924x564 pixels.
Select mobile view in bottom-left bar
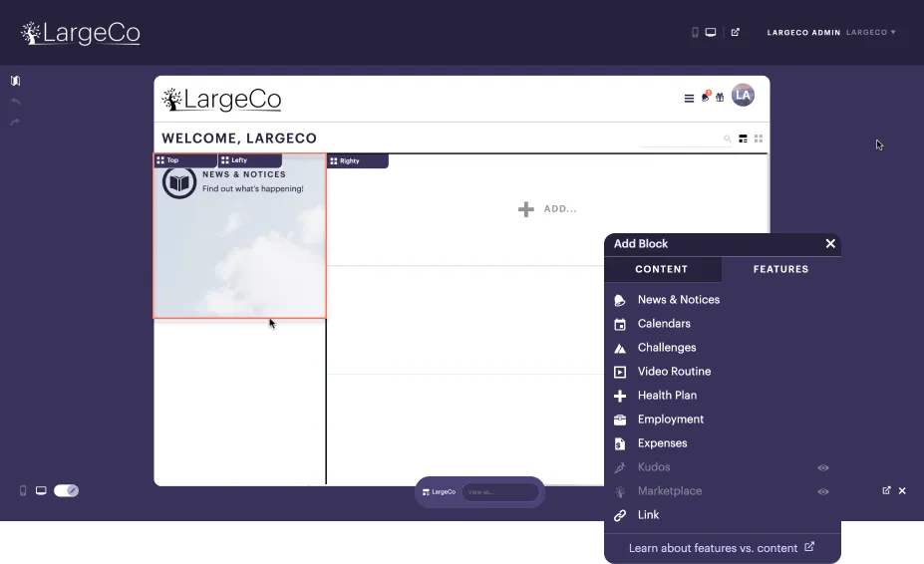click(x=23, y=491)
